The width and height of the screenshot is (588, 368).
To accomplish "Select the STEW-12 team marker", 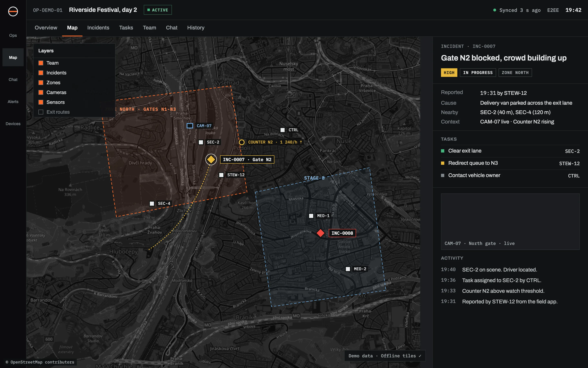I will click(221, 175).
